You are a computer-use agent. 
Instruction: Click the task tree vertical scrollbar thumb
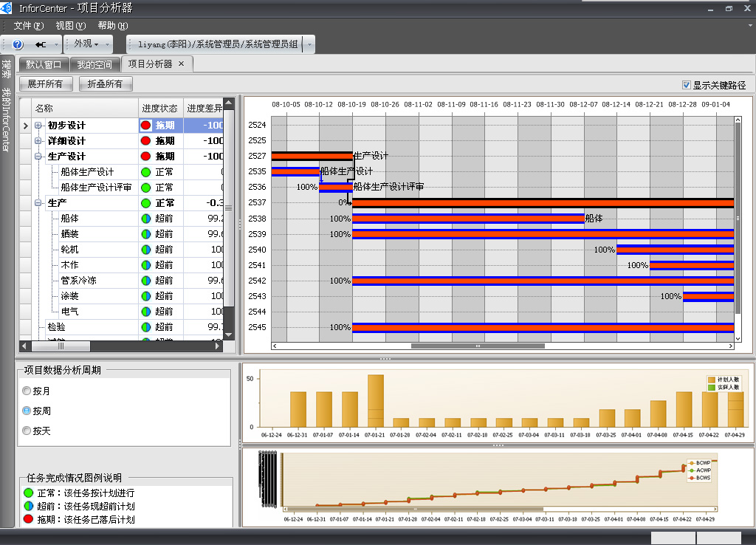(x=229, y=208)
